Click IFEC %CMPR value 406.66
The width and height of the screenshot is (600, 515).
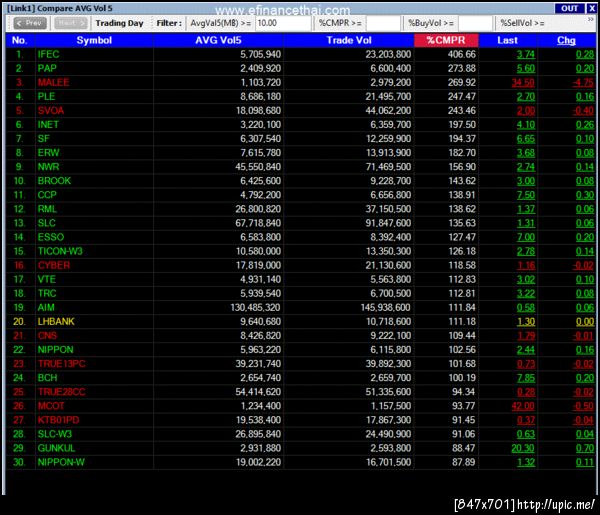(461, 54)
